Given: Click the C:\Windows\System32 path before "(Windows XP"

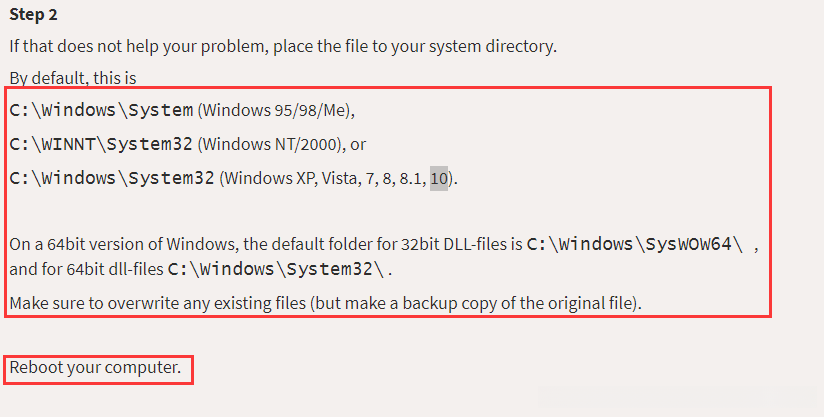Looking at the screenshot, I should click(111, 178).
